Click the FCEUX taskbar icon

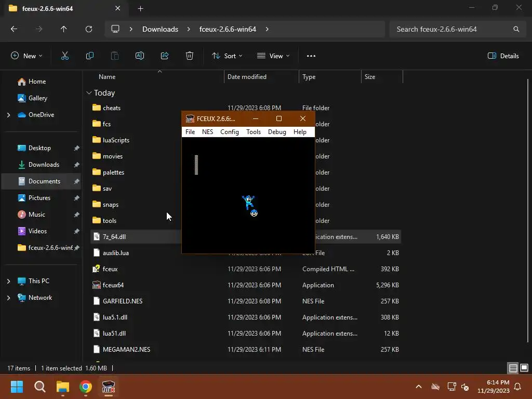[x=109, y=387]
